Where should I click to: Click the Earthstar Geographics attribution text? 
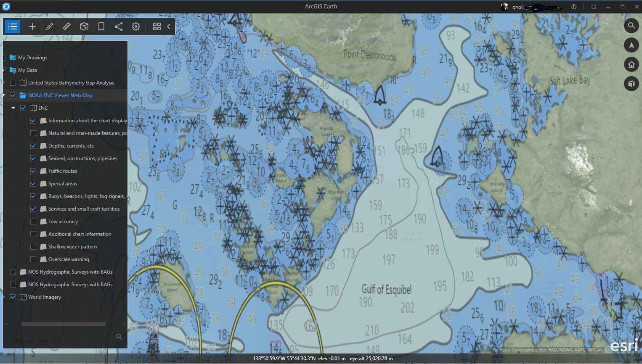(x=547, y=350)
